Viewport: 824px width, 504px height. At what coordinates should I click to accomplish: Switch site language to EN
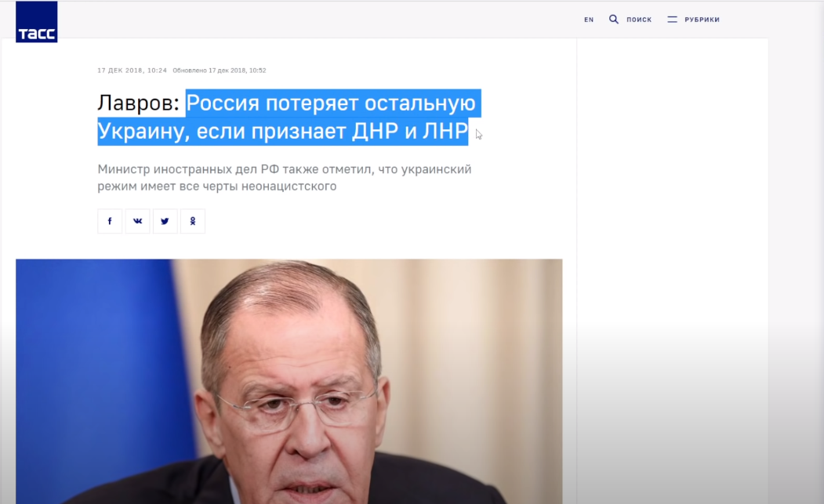click(589, 20)
